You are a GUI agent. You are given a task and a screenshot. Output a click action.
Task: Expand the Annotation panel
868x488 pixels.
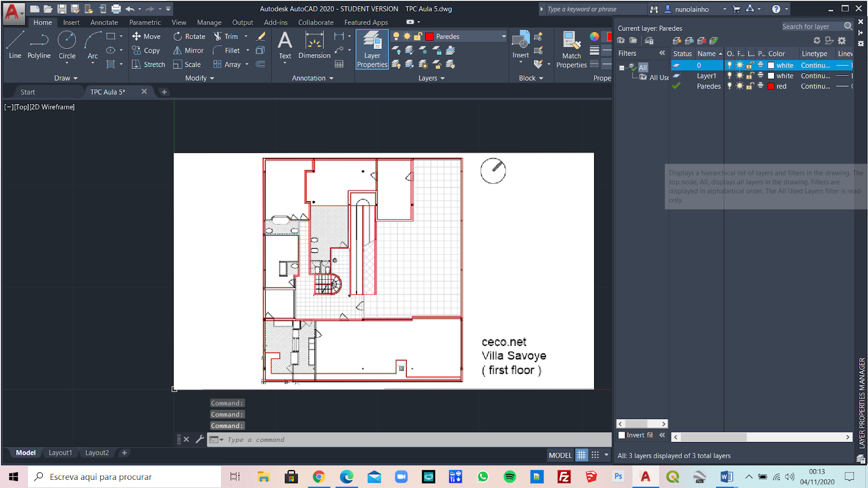pos(312,78)
